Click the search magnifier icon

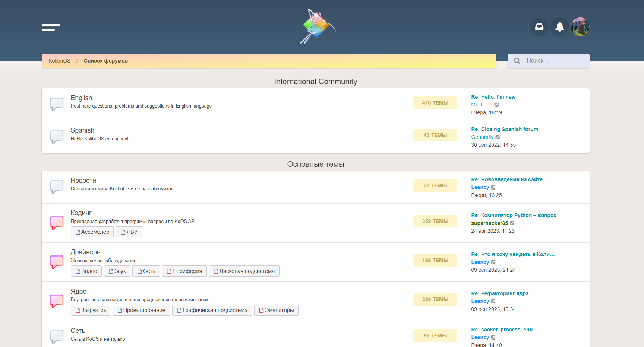point(517,61)
